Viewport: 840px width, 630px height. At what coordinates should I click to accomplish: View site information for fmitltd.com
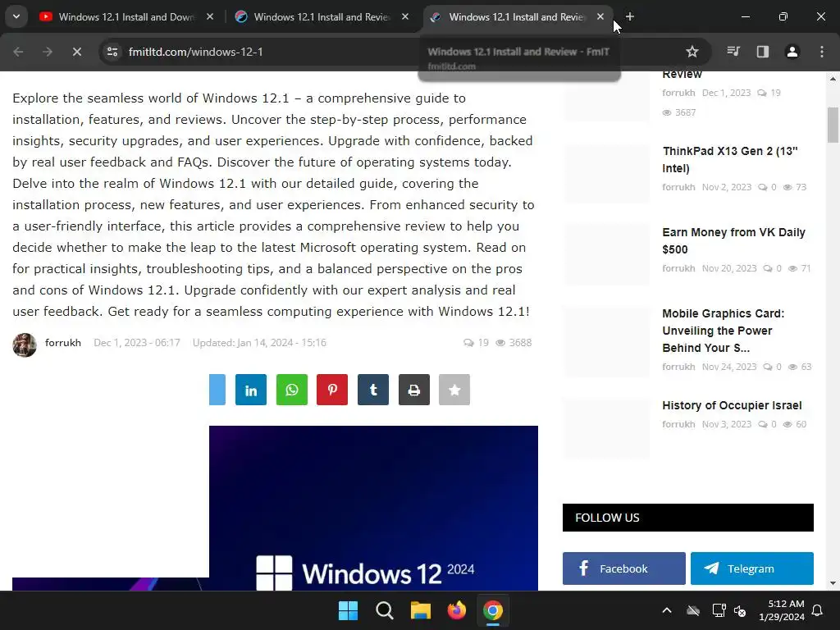(112, 52)
